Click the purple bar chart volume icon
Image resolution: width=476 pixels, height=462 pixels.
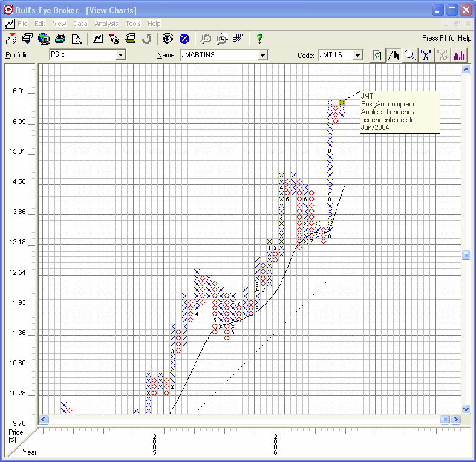459,55
